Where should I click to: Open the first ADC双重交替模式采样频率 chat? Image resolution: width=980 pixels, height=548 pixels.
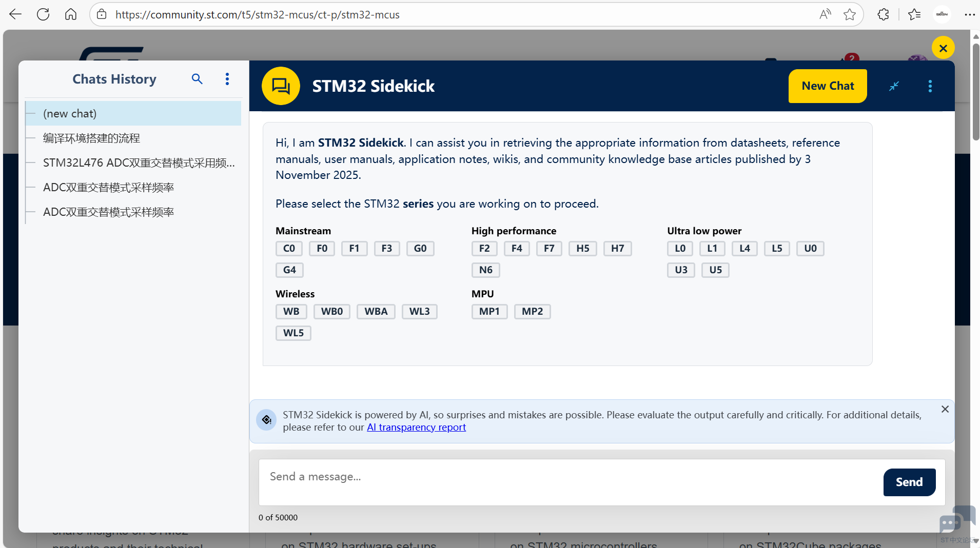133,187
